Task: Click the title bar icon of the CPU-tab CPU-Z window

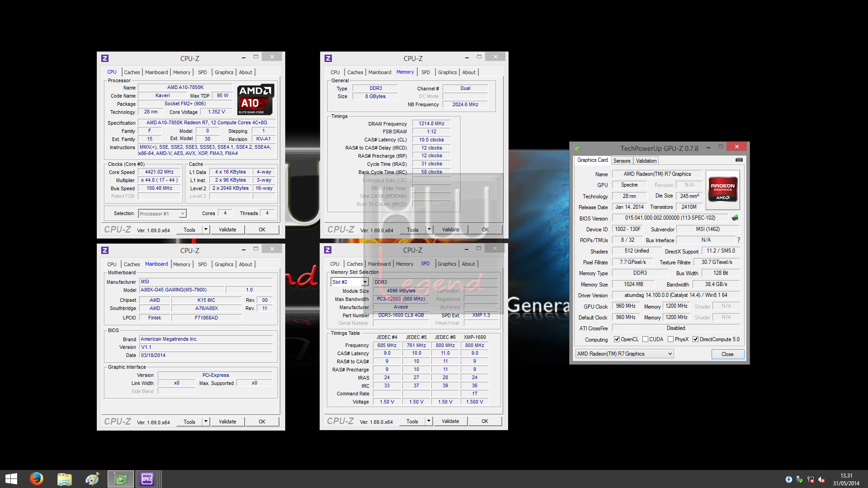Action: 105,58
